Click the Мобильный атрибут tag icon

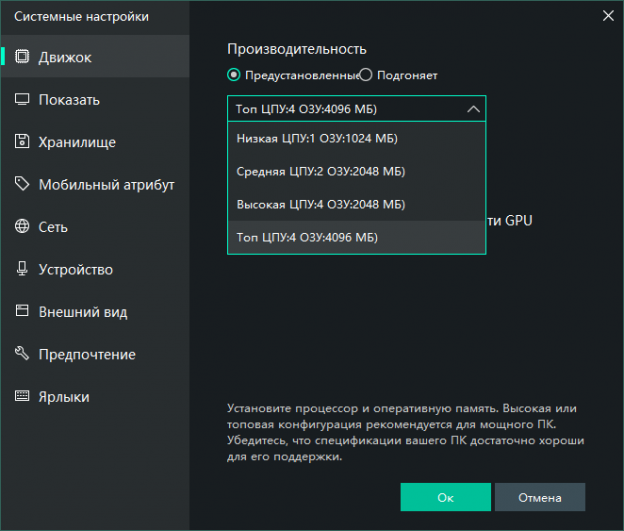[x=22, y=184]
